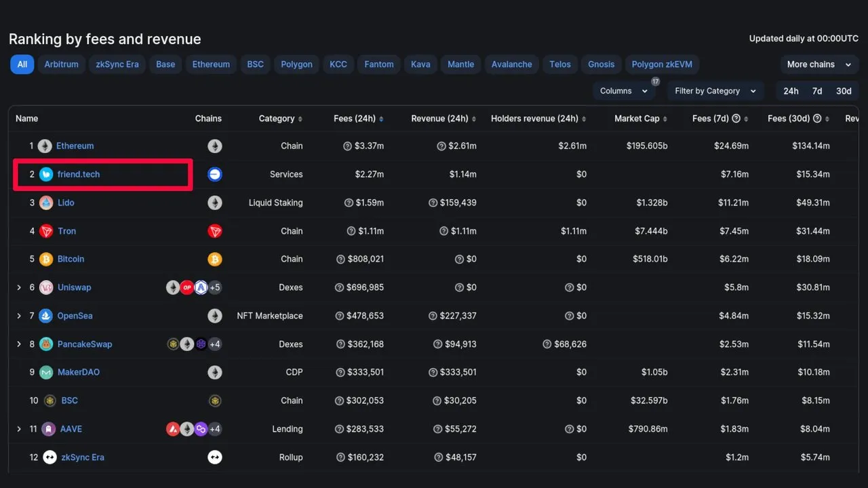Click the MakerDAO logo icon
Screen dimensions: 868x488
point(46,372)
